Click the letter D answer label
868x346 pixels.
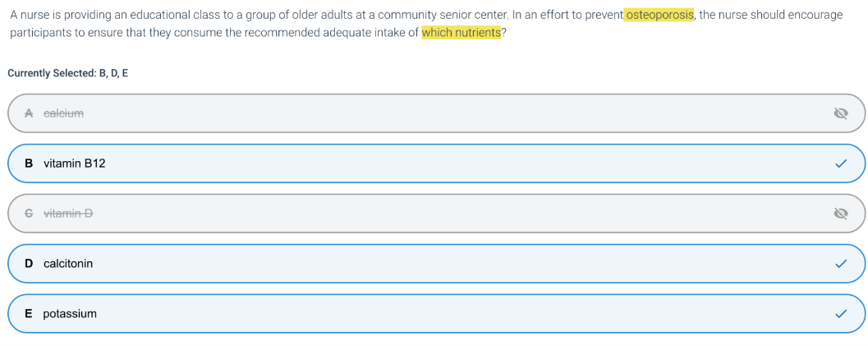[x=29, y=264]
